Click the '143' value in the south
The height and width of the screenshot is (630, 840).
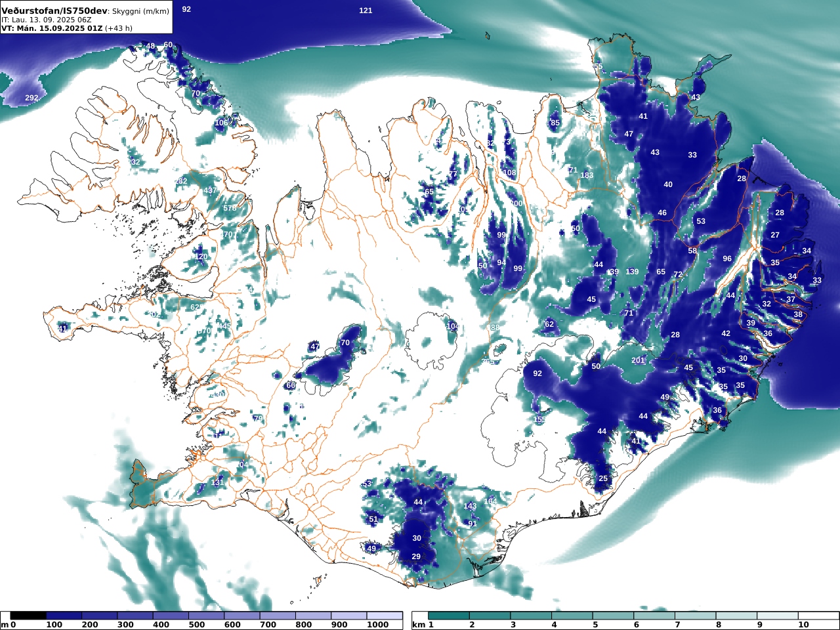pos(470,506)
